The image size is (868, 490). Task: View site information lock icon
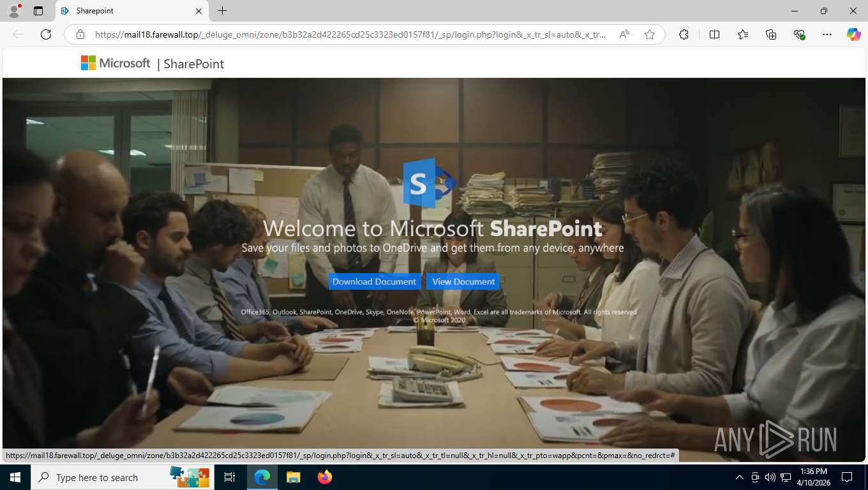pyautogui.click(x=80, y=34)
